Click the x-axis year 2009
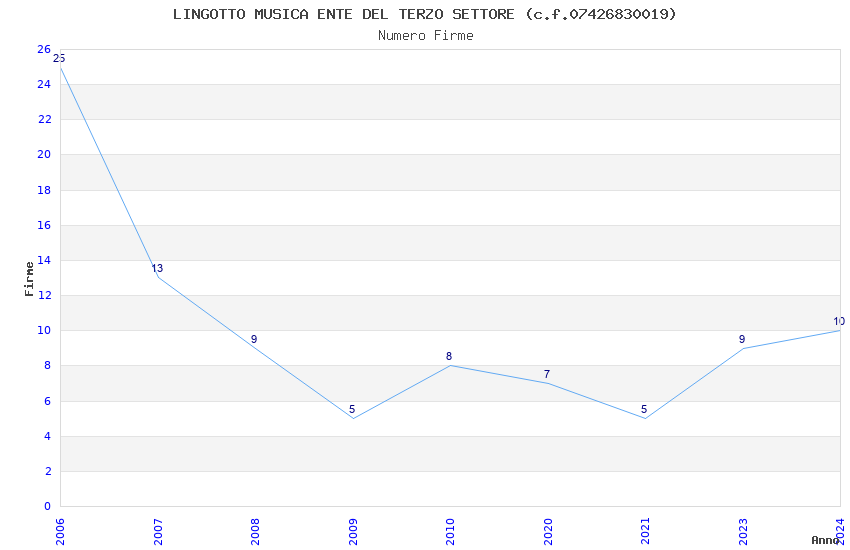Image resolution: width=850 pixels, height=550 pixels. [353, 532]
